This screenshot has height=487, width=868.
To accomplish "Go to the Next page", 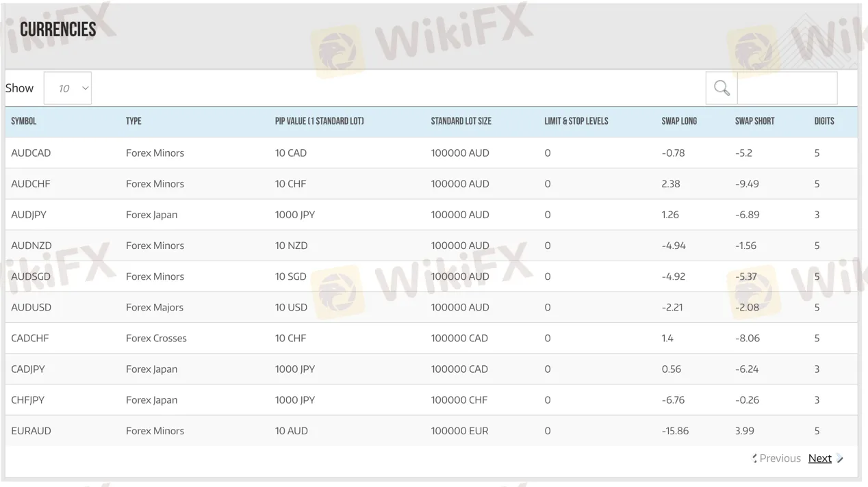I will 819,458.
